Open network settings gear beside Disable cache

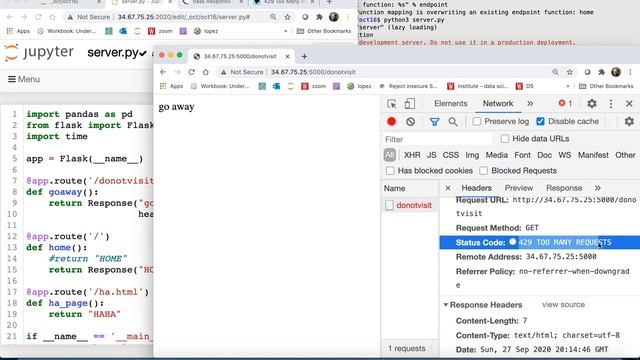629,121
